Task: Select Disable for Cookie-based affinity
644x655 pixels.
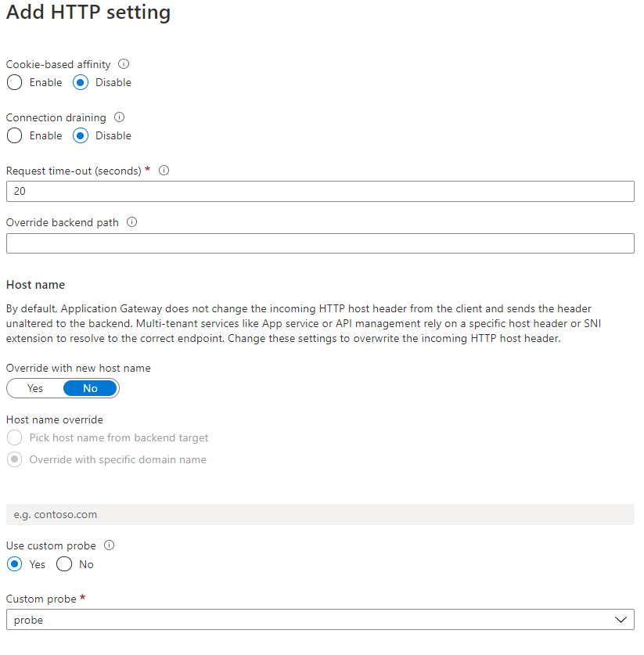Action: point(81,82)
